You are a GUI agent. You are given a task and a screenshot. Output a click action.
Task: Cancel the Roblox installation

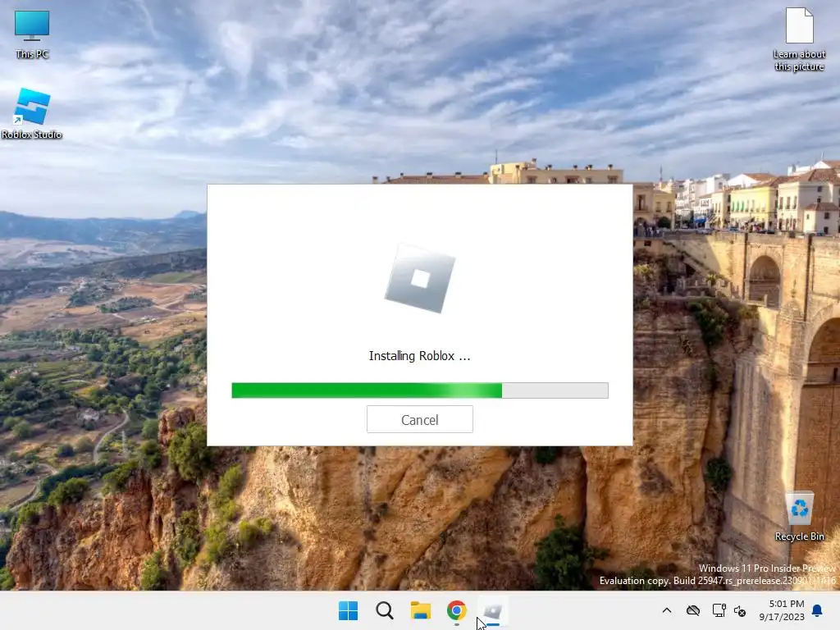click(x=419, y=419)
